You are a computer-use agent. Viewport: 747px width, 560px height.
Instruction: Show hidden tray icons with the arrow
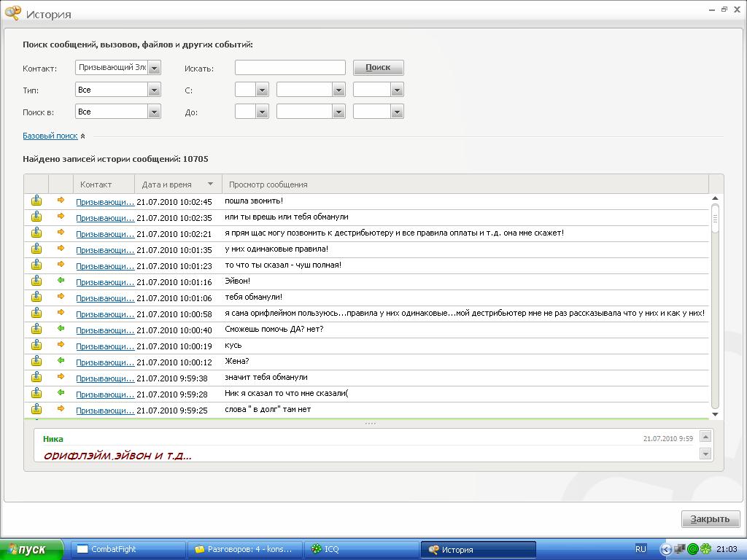click(665, 549)
